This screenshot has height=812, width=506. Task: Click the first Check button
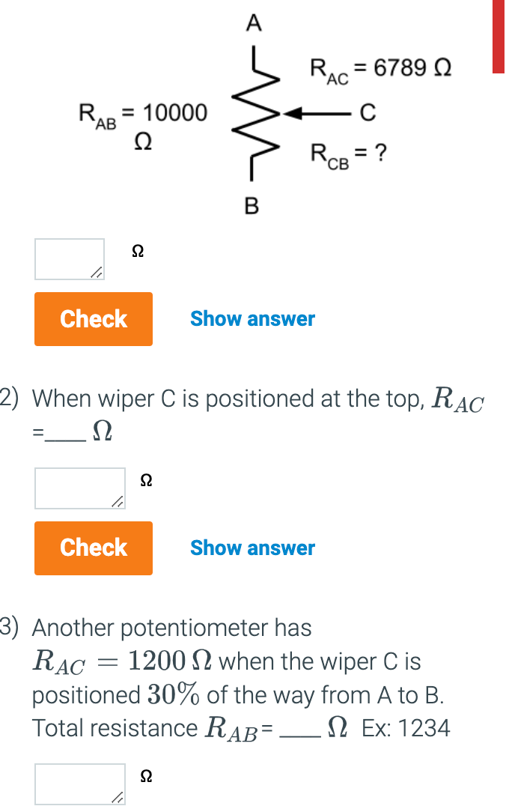pyautogui.click(x=93, y=319)
